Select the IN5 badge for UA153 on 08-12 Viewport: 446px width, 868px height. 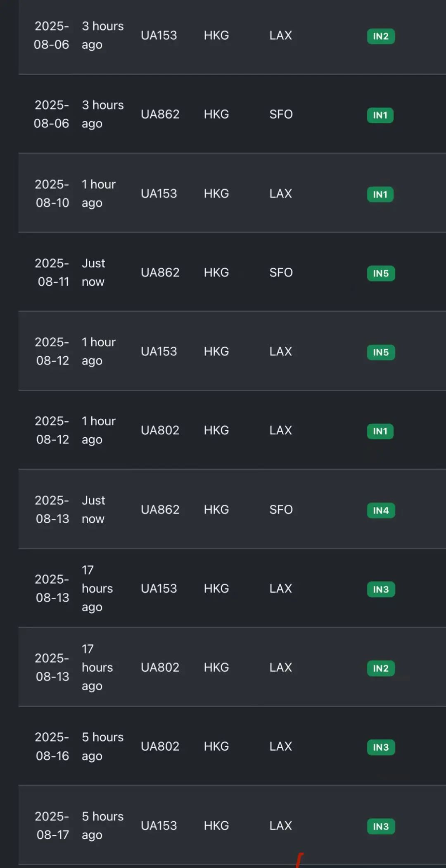[x=380, y=352]
